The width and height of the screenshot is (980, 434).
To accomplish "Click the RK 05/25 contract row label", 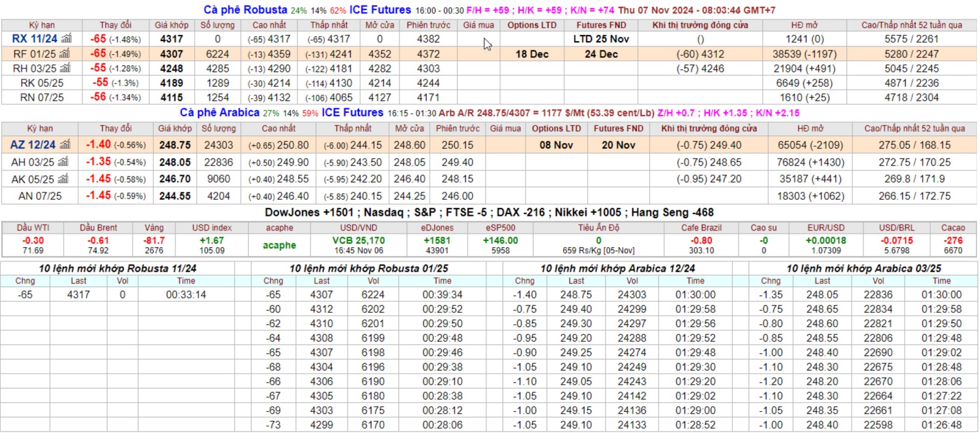I will click(x=42, y=83).
